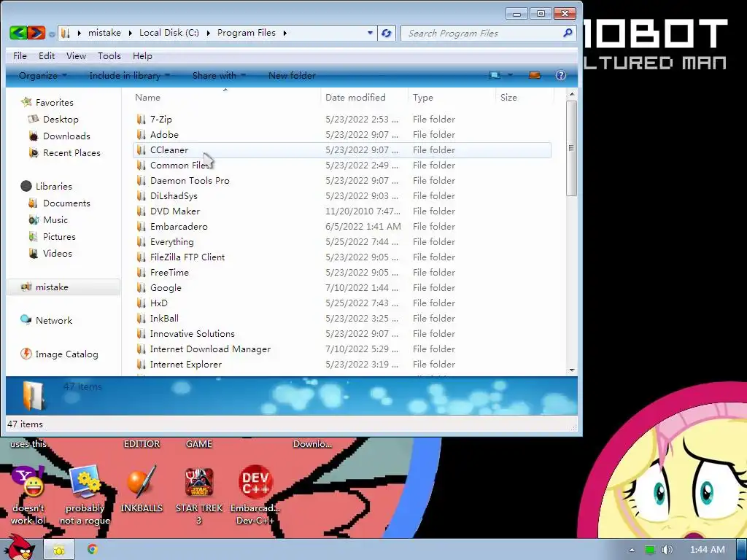Open the view options dropdown arrow
This screenshot has width=747, height=560.
coord(510,75)
